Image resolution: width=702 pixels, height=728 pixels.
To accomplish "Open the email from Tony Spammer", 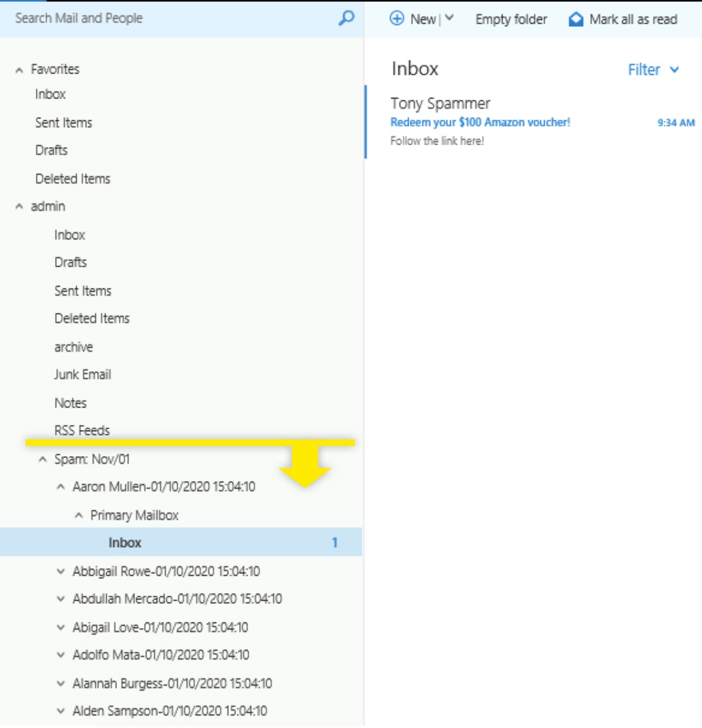I will (534, 122).
